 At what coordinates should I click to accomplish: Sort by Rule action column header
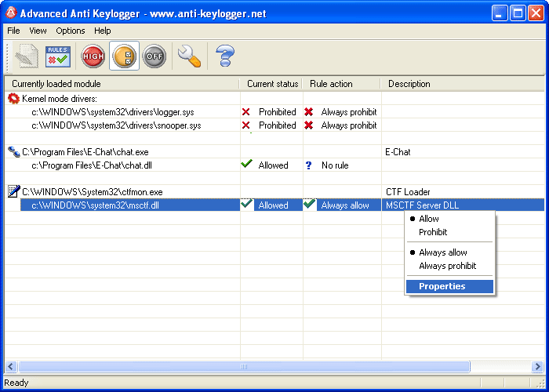[x=342, y=84]
